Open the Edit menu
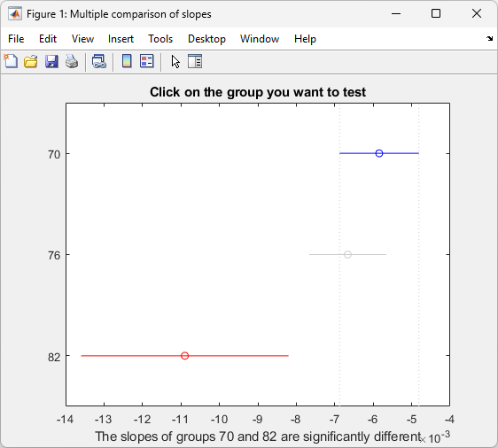This screenshot has width=498, height=448. 48,39
